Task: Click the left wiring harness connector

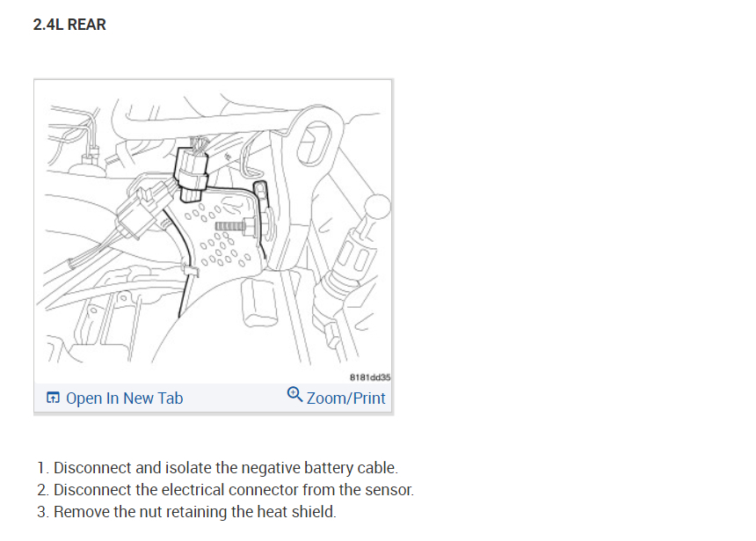Action: click(x=142, y=210)
